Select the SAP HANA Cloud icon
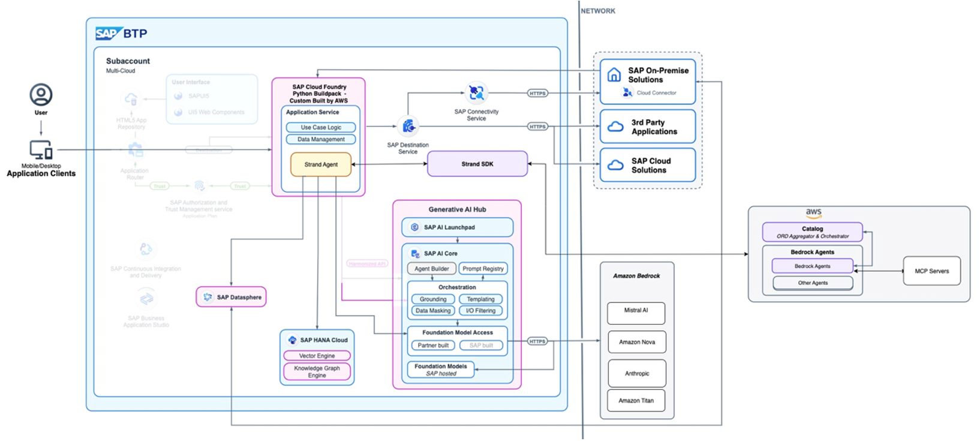 (292, 340)
